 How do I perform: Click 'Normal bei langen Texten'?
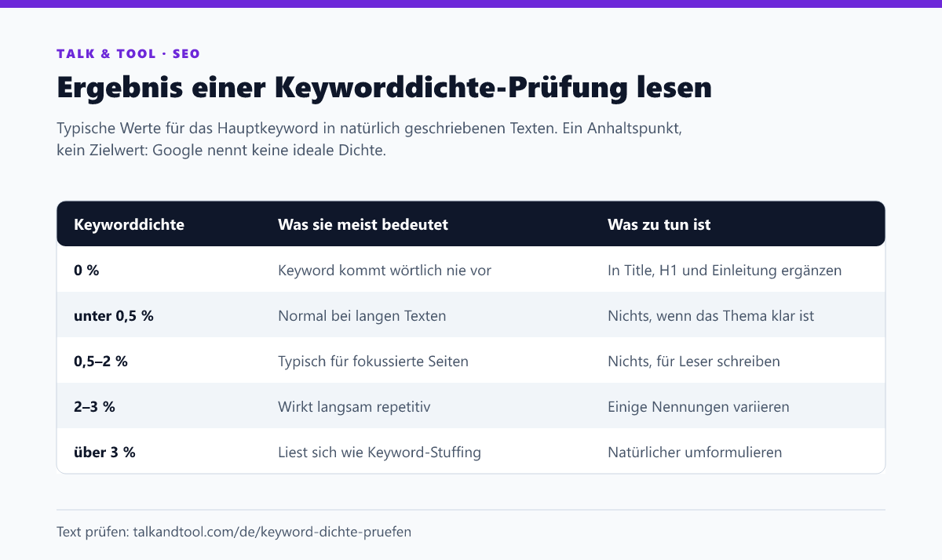[362, 316]
